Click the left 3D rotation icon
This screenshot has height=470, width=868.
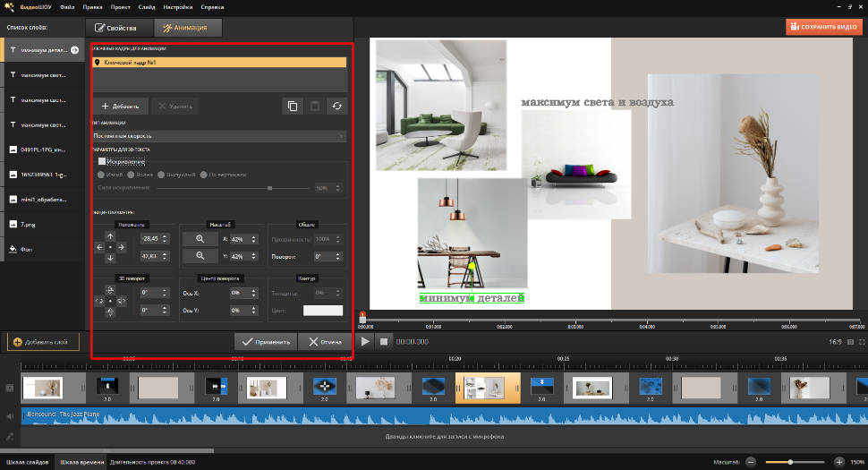click(99, 301)
